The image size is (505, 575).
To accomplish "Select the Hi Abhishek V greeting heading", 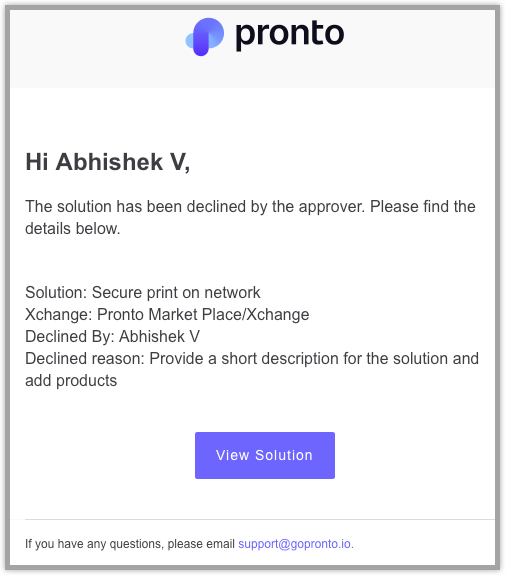I will [107, 162].
